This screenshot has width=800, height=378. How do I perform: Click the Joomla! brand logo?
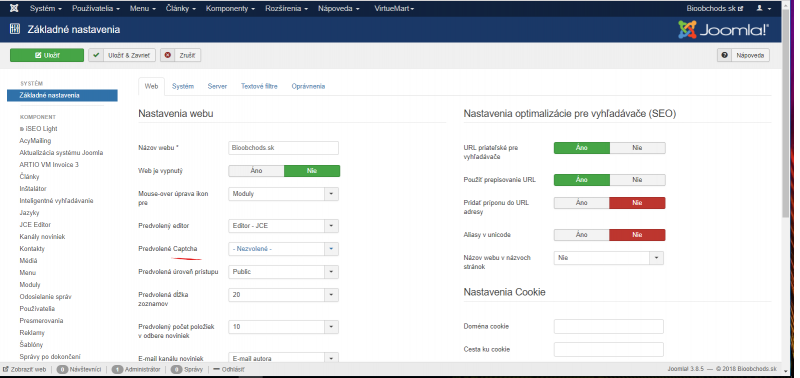[x=723, y=30]
